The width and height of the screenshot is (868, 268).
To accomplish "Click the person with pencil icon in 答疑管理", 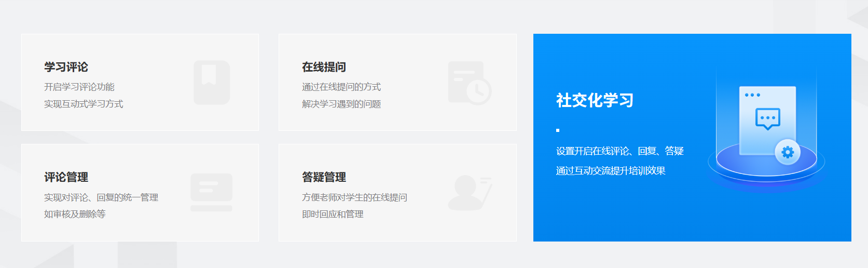I will click(469, 193).
